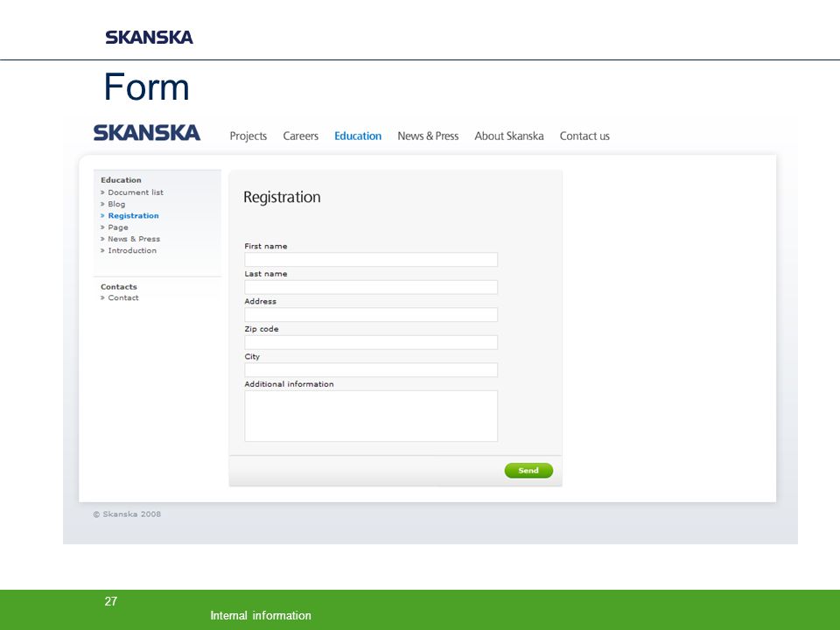The image size is (840, 630).
Task: Submit the form with Send button
Action: [528, 471]
